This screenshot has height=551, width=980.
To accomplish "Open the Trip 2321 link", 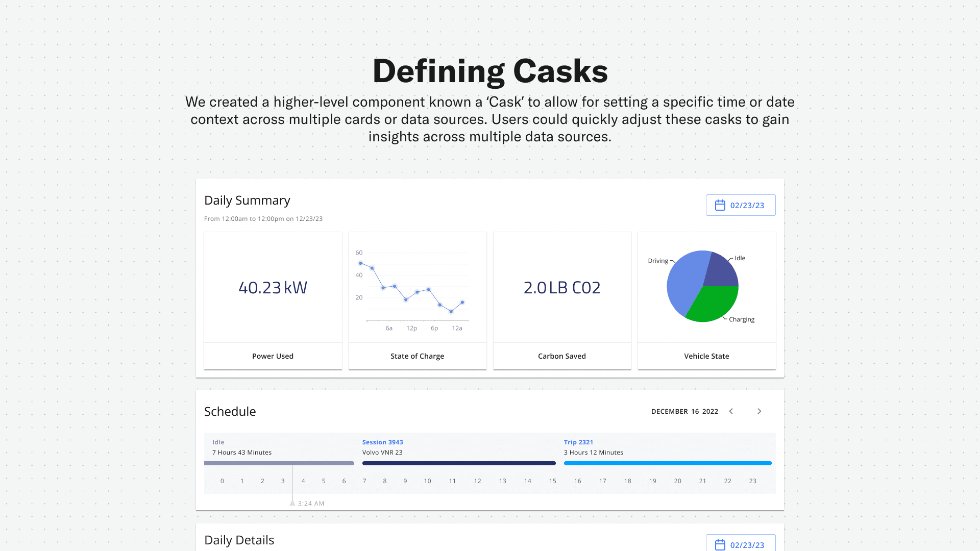I will pos(578,442).
